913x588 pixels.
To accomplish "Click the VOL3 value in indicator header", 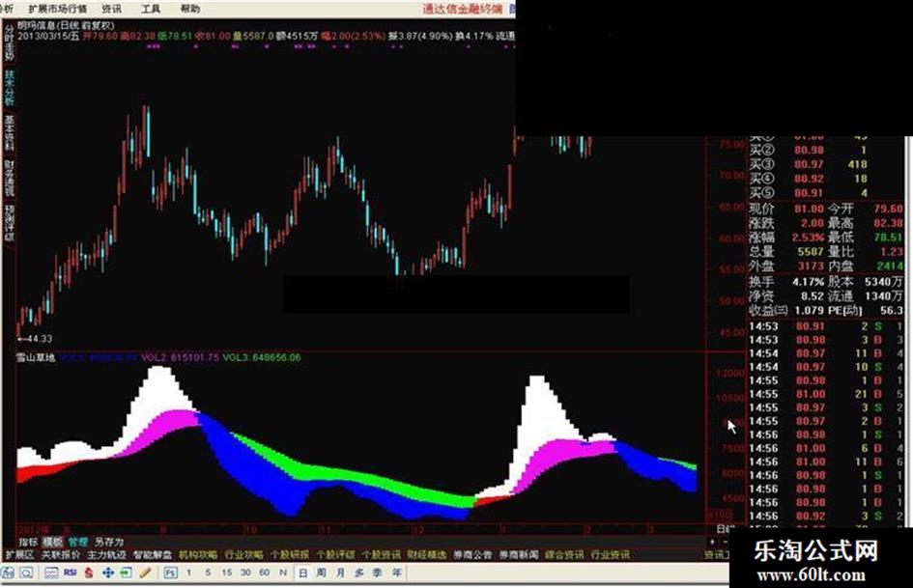I will pos(262,357).
